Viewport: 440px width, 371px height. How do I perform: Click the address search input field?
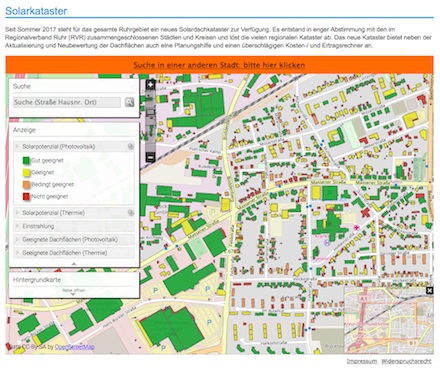pos(67,102)
